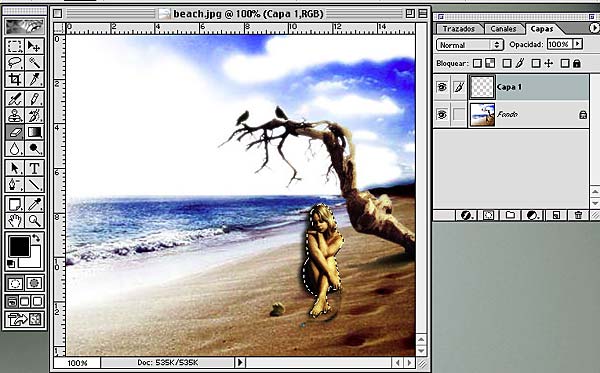The width and height of the screenshot is (600, 373).
Task: Expand the Opacidad slider arrow
Action: tap(578, 44)
